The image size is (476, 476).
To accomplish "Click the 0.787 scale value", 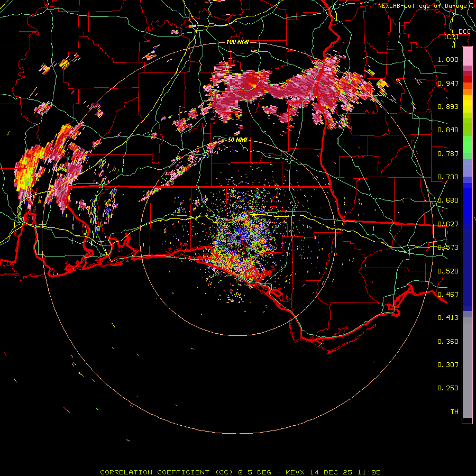I will coord(448,153).
